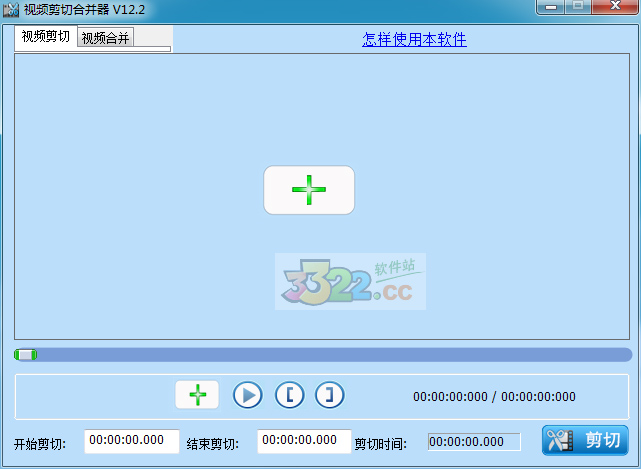Image resolution: width=641 pixels, height=469 pixels.
Task: Click the 剪切时间 label
Action: 381,444
